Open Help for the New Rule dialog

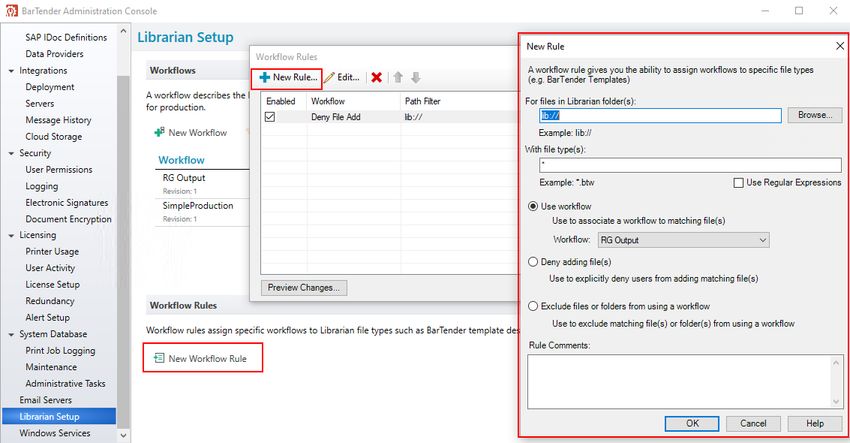814,423
